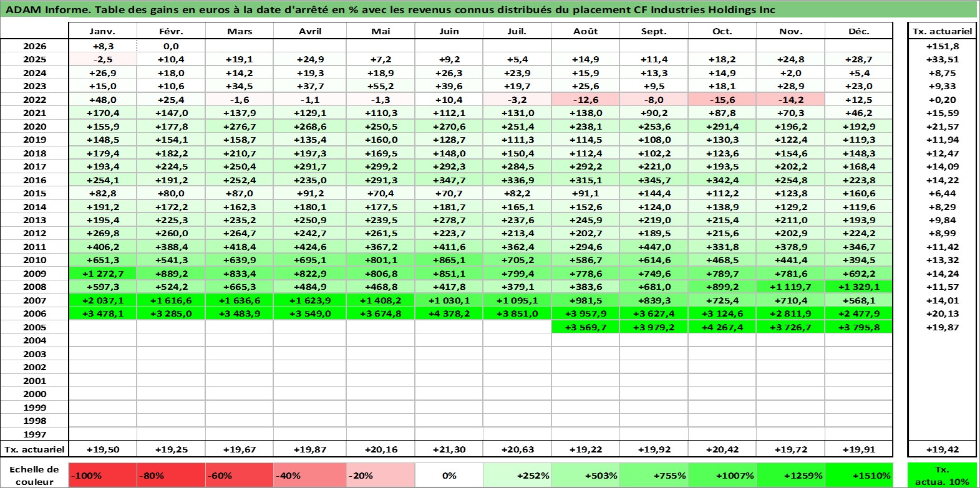Image resolution: width=980 pixels, height=488 pixels.
Task: Click the 'Mai' column header
Action: click(381, 31)
